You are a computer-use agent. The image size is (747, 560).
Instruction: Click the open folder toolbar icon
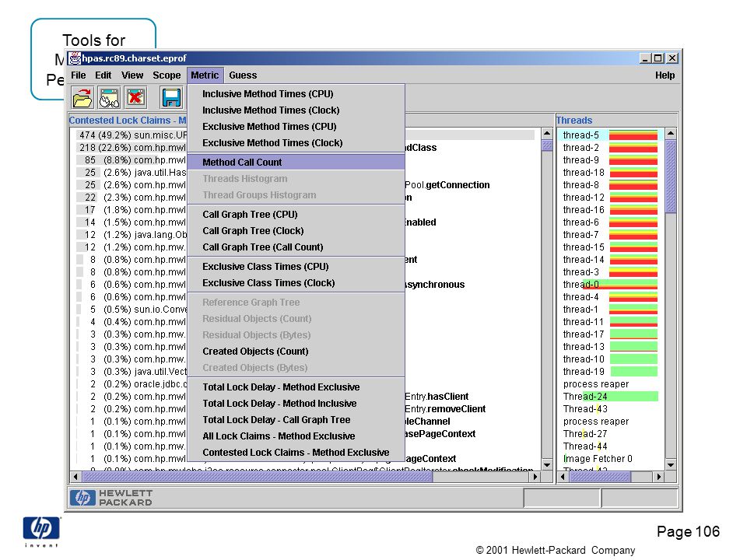[82, 98]
